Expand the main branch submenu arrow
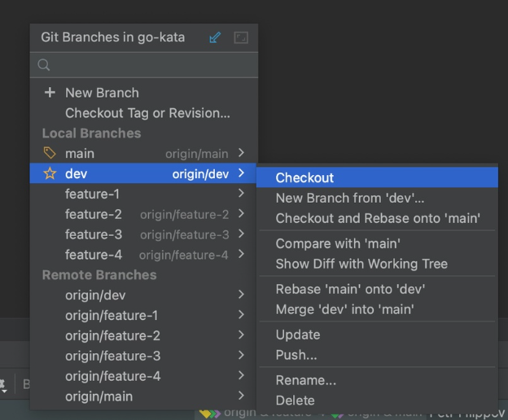Image resolution: width=508 pixels, height=420 pixels. pos(242,153)
